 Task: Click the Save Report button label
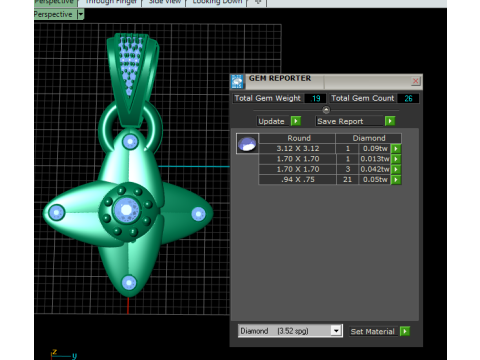point(349,121)
